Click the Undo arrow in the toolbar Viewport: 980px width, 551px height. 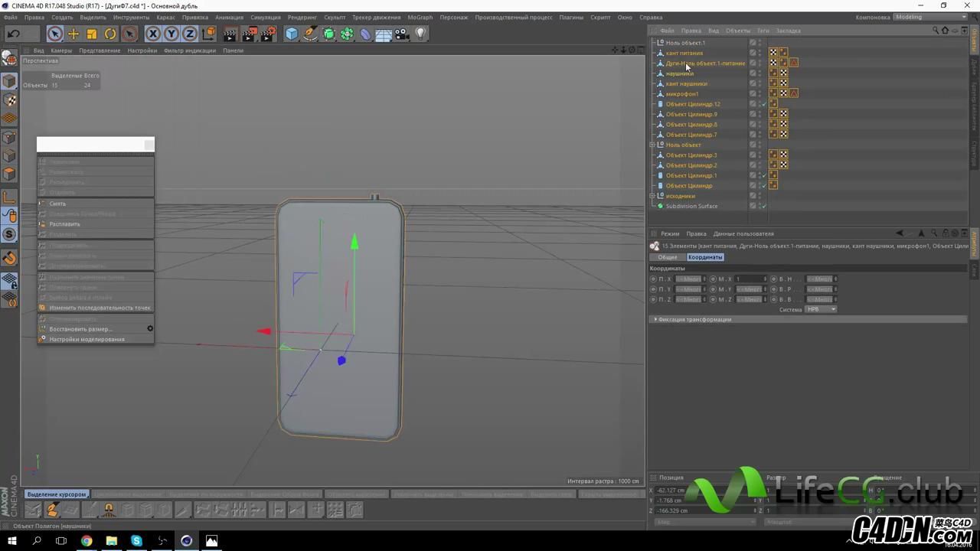click(x=13, y=34)
